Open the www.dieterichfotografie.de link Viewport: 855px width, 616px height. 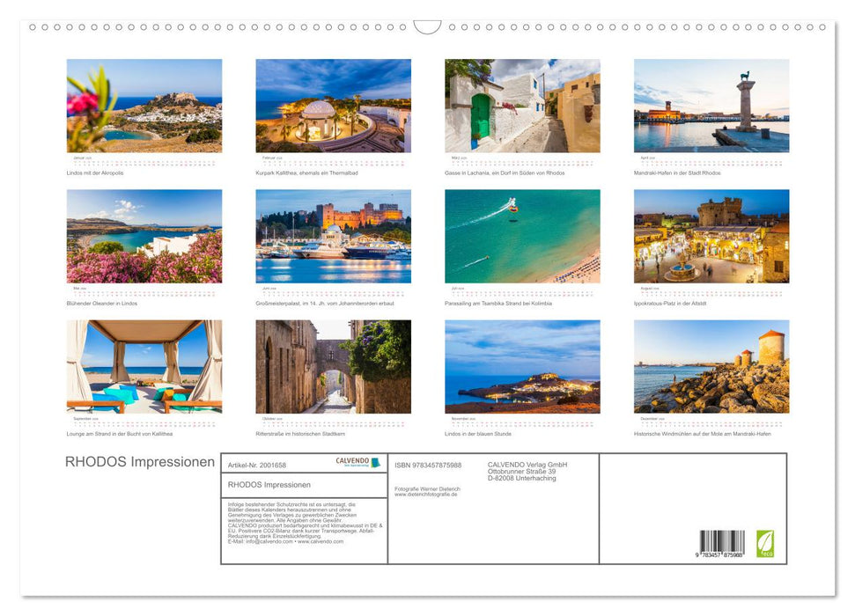(x=426, y=495)
